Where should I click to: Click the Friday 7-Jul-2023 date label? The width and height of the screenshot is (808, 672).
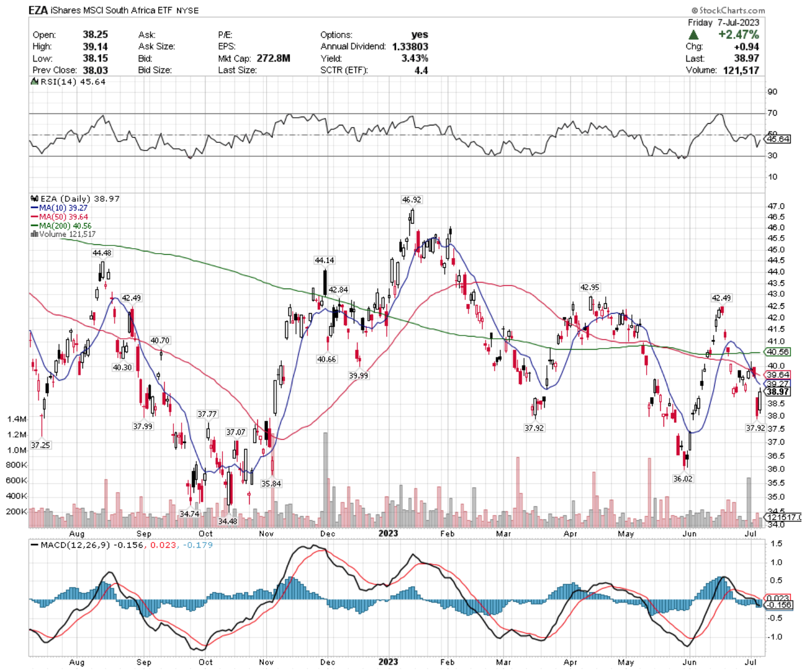tap(723, 22)
